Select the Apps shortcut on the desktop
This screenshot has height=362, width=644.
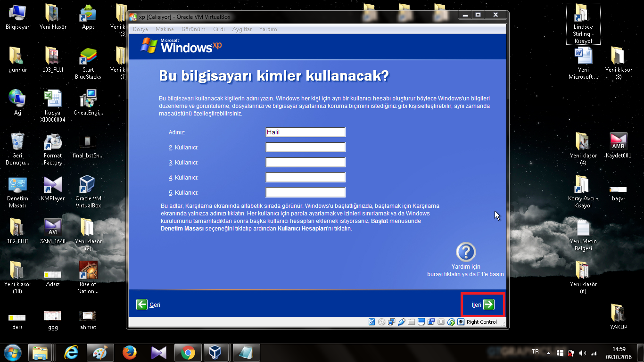click(x=88, y=17)
